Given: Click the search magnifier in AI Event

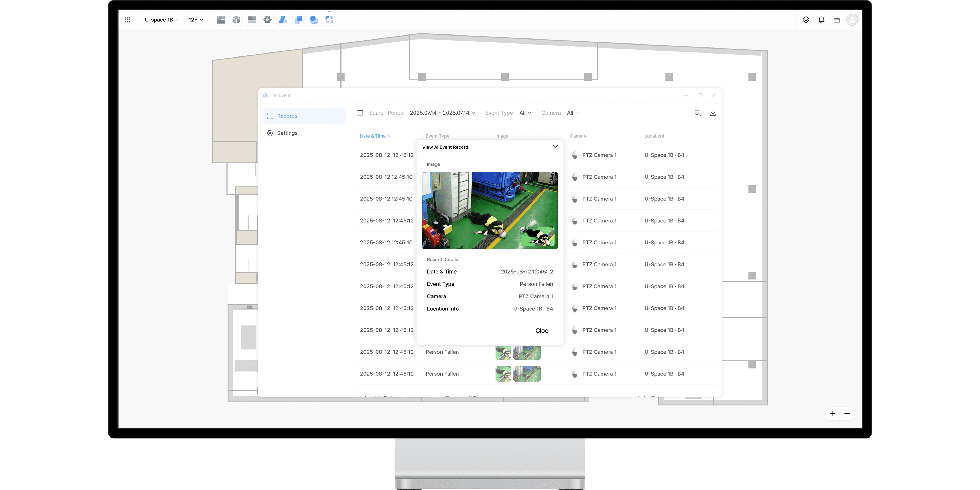Looking at the screenshot, I should (x=697, y=113).
